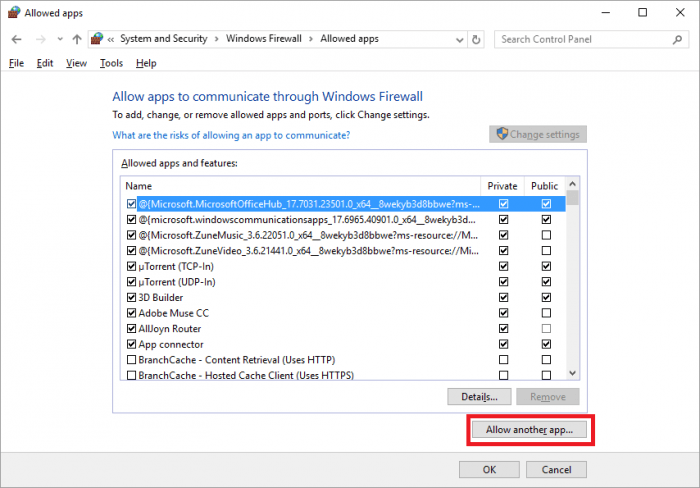Click the Private column header
700x488 pixels.
502,186
